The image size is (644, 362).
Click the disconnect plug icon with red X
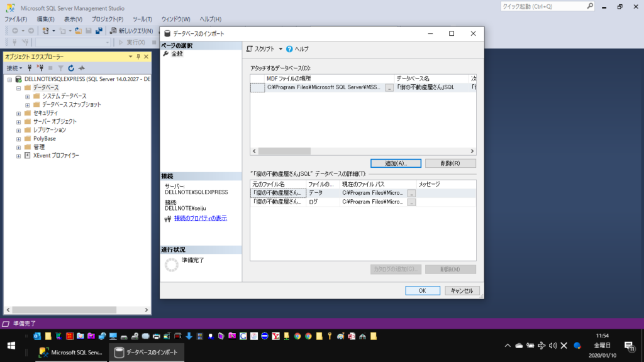pyautogui.click(x=40, y=68)
